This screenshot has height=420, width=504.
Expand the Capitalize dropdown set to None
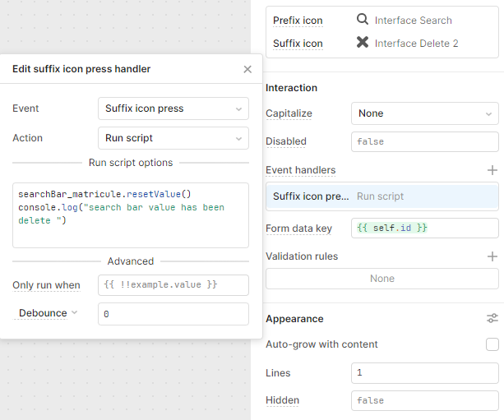(424, 113)
